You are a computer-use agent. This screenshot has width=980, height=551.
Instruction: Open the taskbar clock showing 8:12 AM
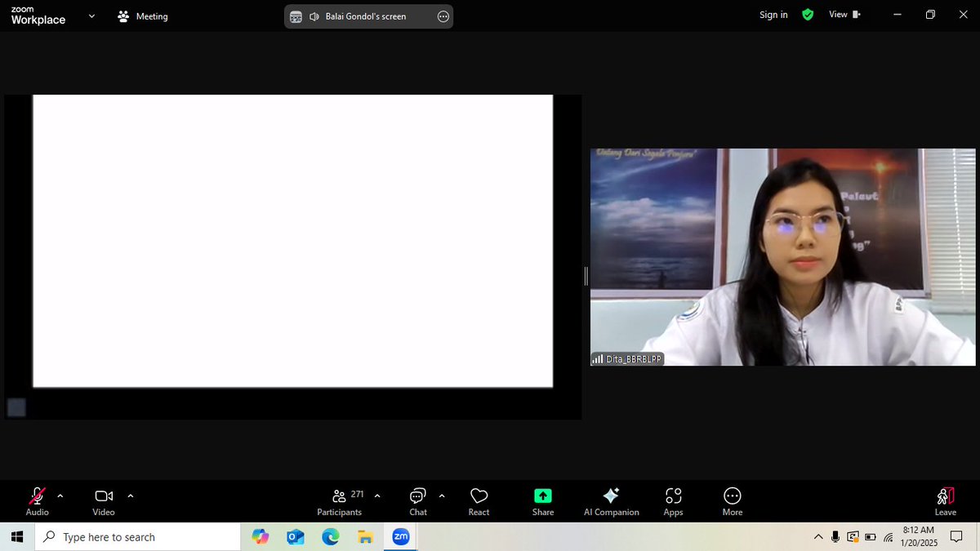[918, 536]
